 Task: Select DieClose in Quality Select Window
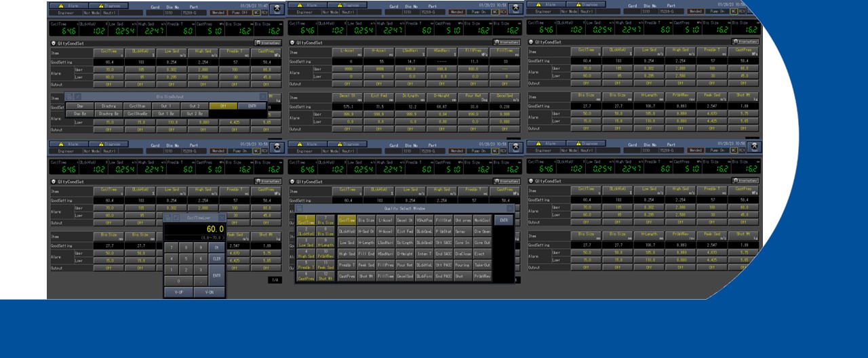click(x=463, y=254)
